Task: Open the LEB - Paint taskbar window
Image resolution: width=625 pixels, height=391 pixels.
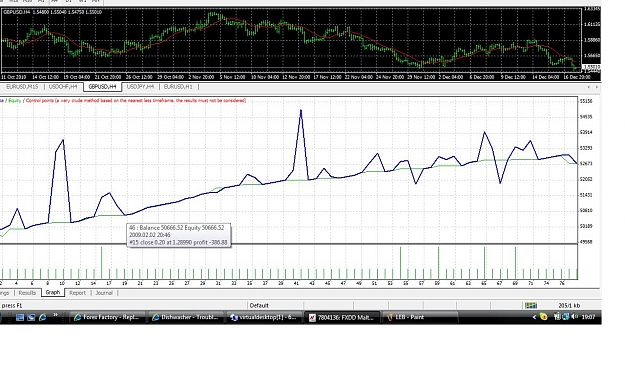Action: tap(421, 317)
